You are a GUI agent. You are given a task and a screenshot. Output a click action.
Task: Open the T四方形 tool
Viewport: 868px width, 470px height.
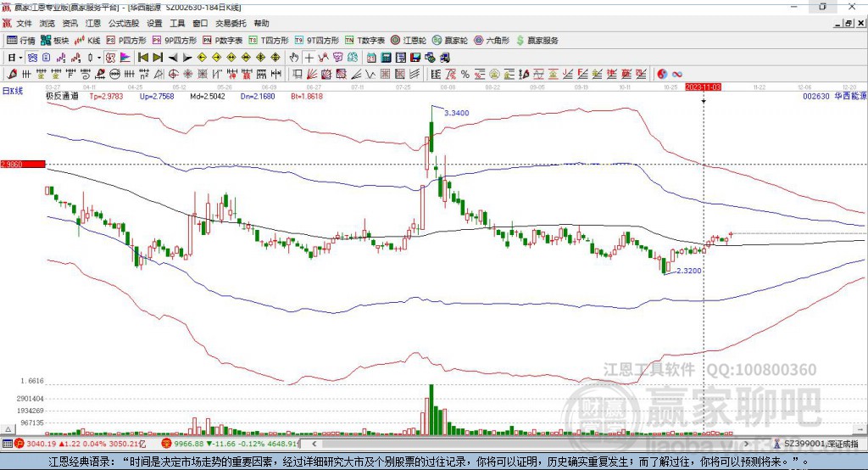point(269,41)
